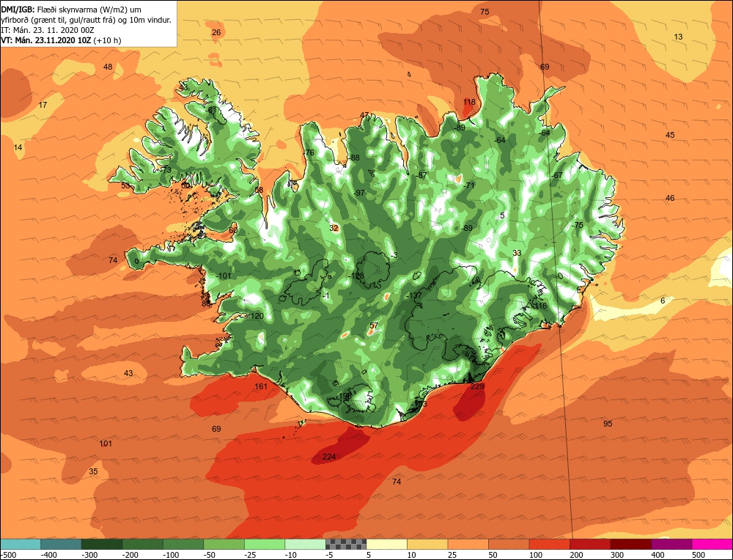Image resolution: width=733 pixels, height=560 pixels.
Task: Click the flux value '6' off the east coast
Action: tap(663, 301)
